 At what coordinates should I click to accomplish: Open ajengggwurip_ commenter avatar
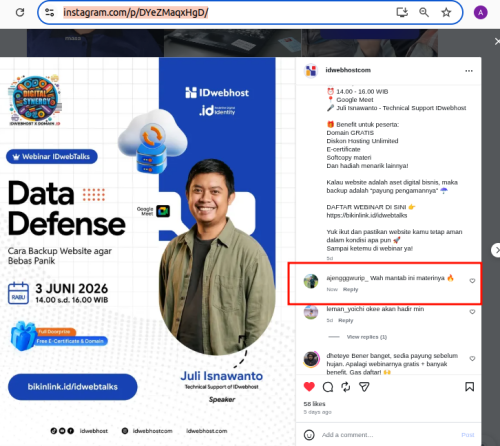click(x=311, y=281)
